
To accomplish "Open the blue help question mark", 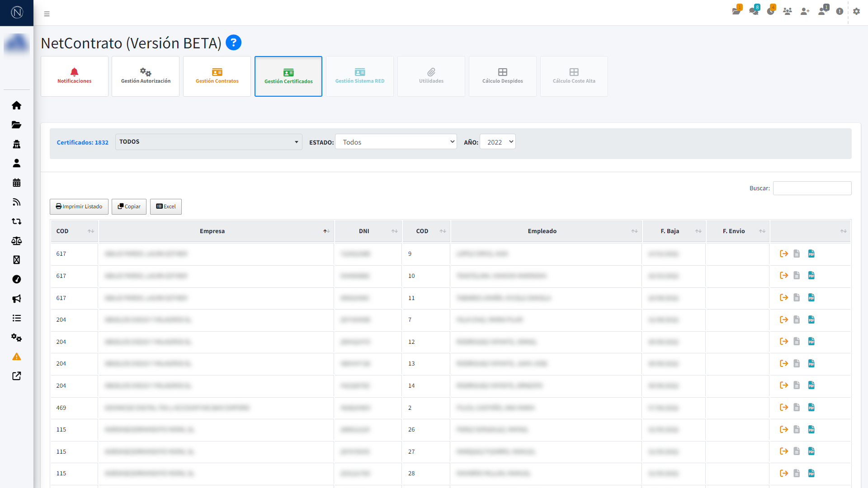I will pos(233,43).
